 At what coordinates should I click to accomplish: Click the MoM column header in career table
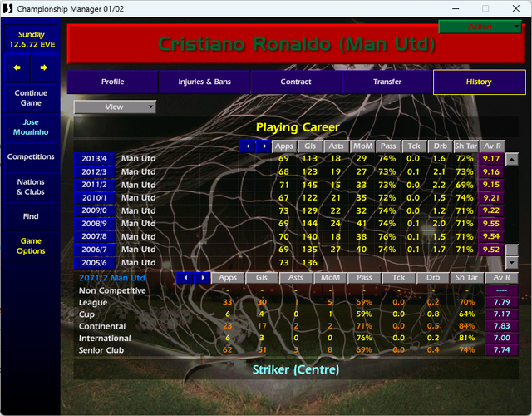click(362, 146)
